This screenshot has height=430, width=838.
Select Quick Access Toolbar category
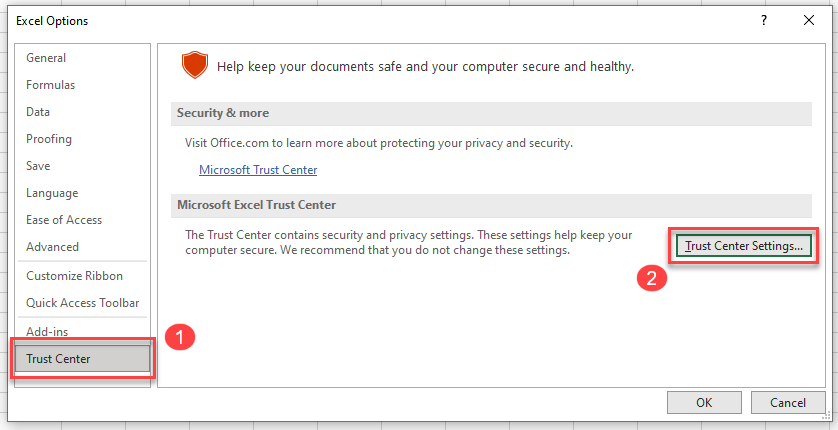[x=82, y=303]
